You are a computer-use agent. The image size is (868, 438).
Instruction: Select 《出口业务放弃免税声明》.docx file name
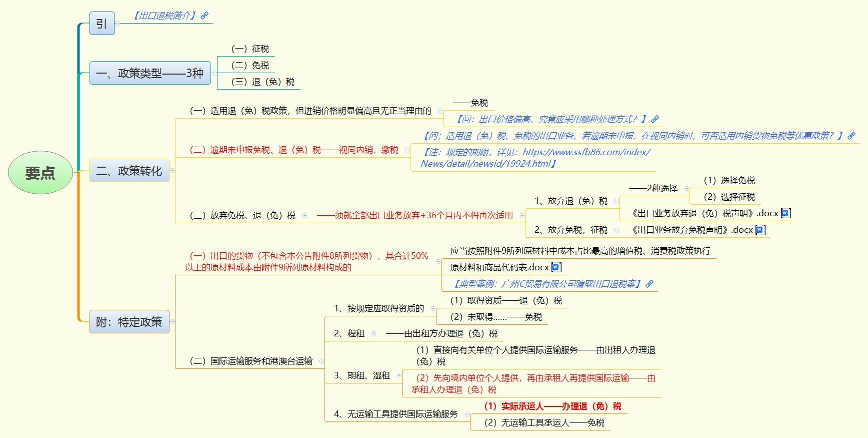pos(691,230)
